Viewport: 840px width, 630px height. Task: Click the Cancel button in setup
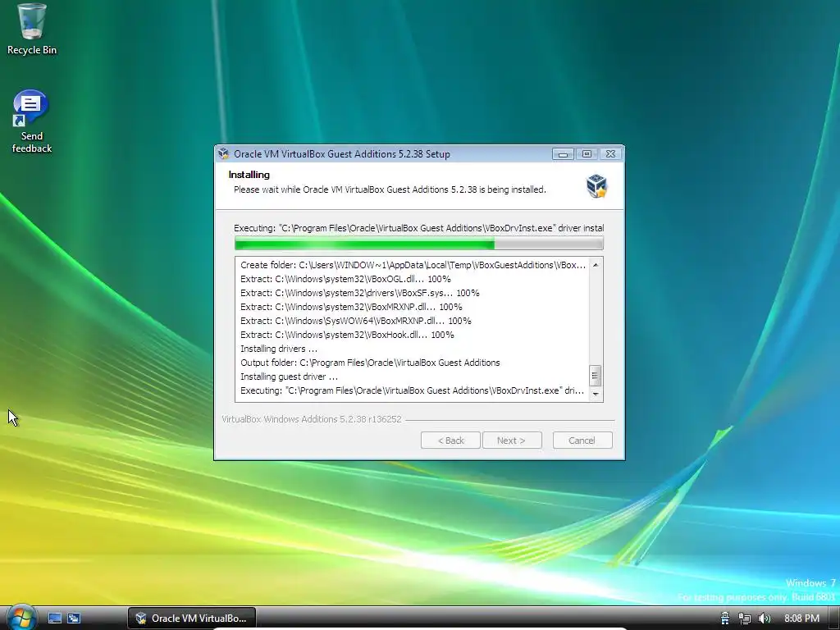pos(582,441)
